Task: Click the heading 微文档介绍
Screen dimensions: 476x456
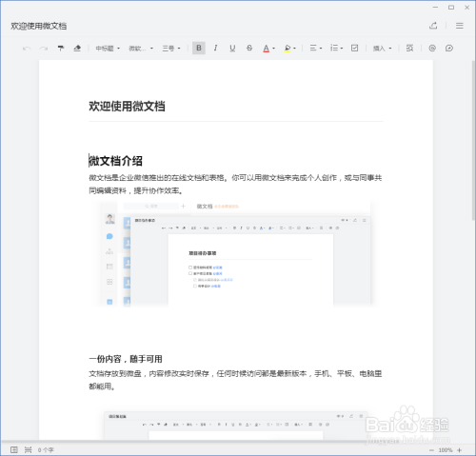Action: tap(115, 161)
